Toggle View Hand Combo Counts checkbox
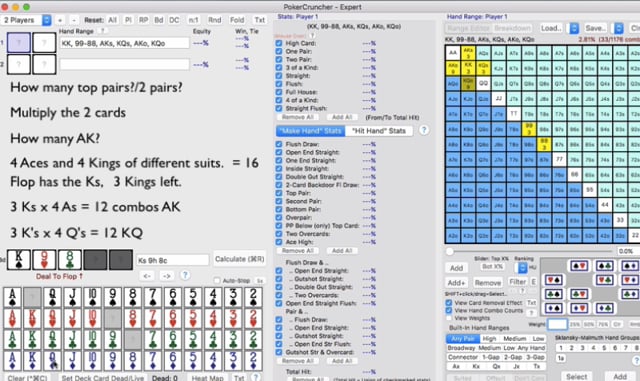The image size is (640, 381). pyautogui.click(x=449, y=310)
